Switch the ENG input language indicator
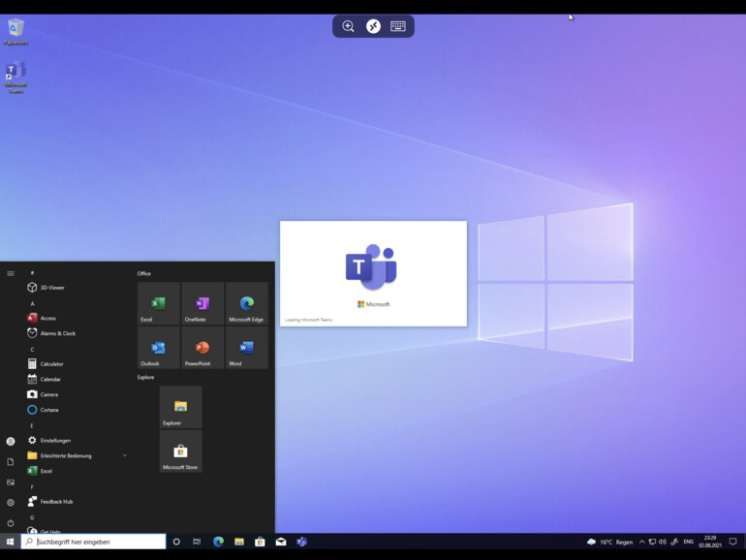Image resolution: width=746 pixels, height=560 pixels. coord(689,542)
